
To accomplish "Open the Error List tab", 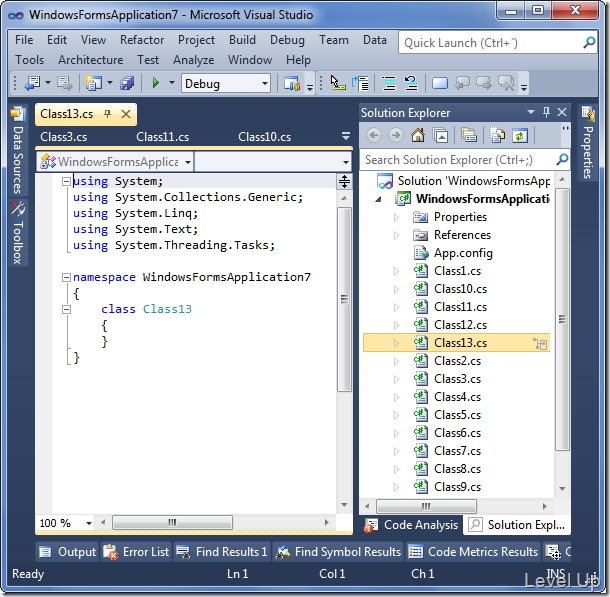I will click(x=137, y=551).
